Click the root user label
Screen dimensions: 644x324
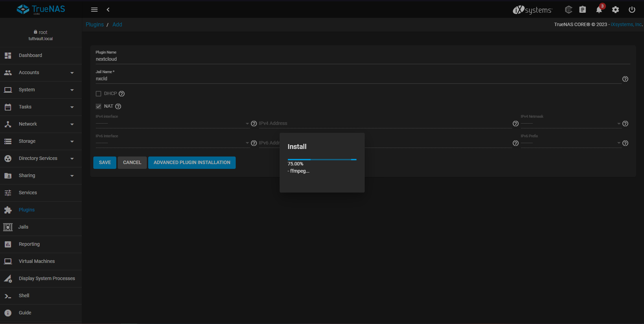pyautogui.click(x=40, y=32)
